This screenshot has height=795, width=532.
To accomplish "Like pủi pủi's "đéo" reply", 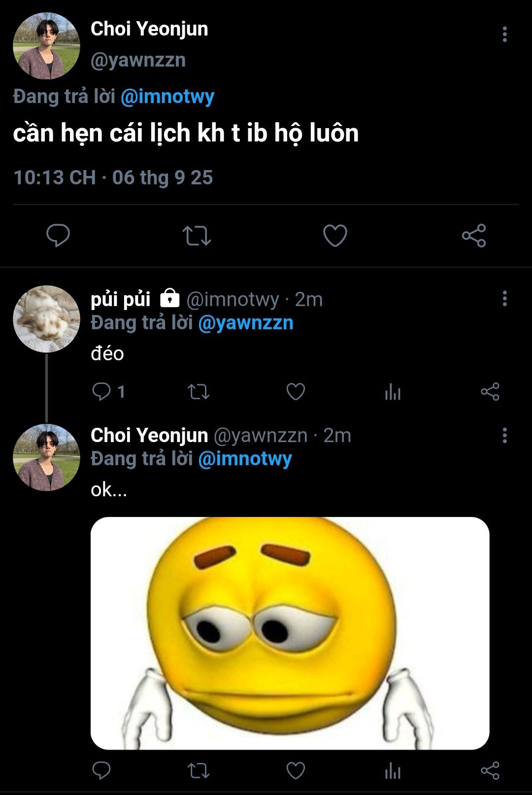I will 296,392.
